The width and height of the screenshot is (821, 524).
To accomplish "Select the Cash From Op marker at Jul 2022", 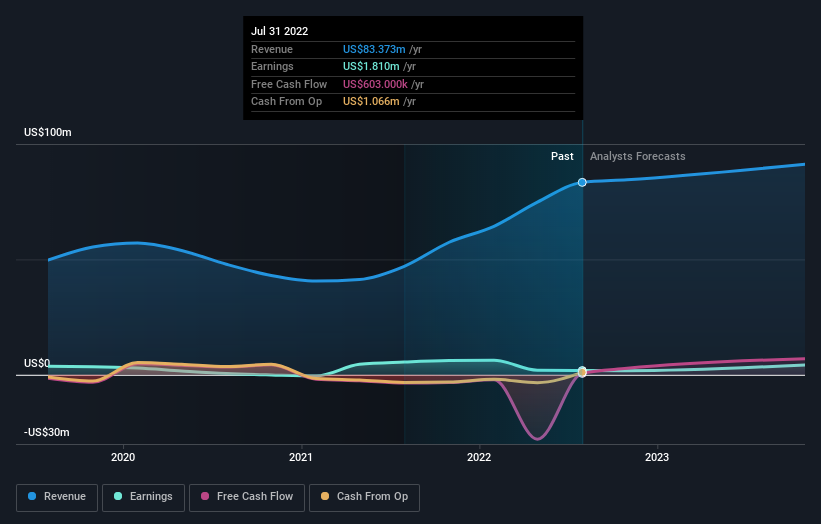I will pos(582,373).
